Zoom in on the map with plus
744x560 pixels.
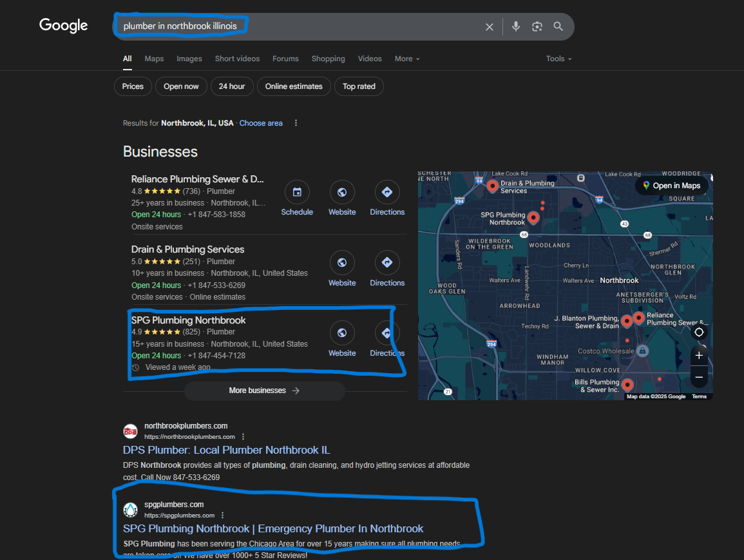click(699, 356)
